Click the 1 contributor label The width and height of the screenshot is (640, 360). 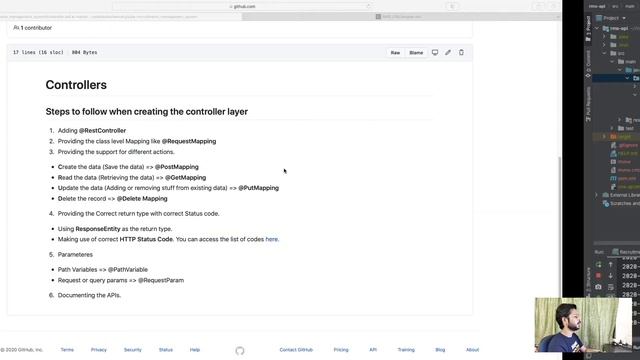(x=33, y=28)
